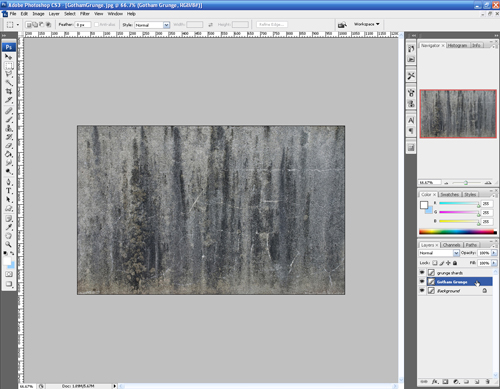This screenshot has height=389, width=500.
Task: Open the Workspace dropdown menu
Action: click(367, 24)
